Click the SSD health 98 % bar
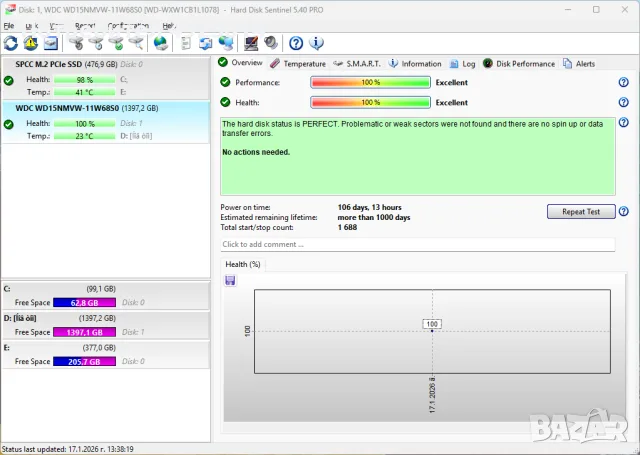The height and width of the screenshot is (455, 640). coord(84,80)
